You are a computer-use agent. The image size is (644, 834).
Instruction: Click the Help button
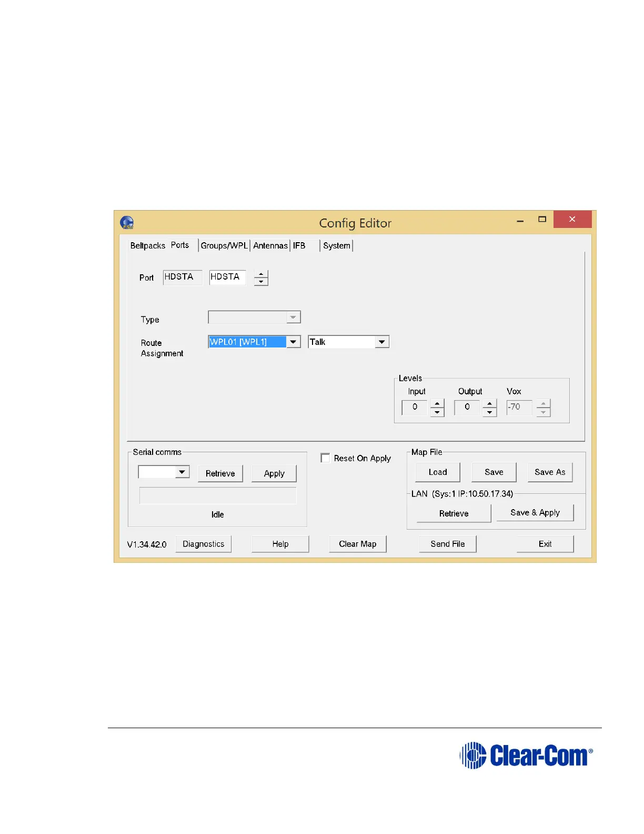click(280, 544)
